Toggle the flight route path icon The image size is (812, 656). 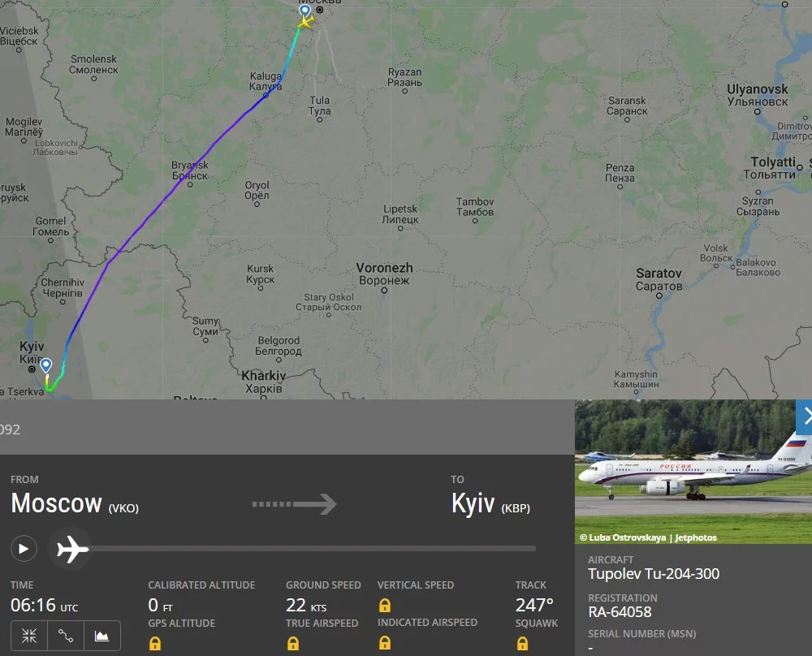tap(65, 635)
